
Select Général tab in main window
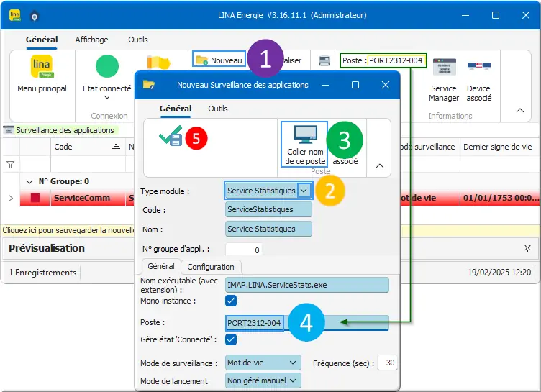42,40
